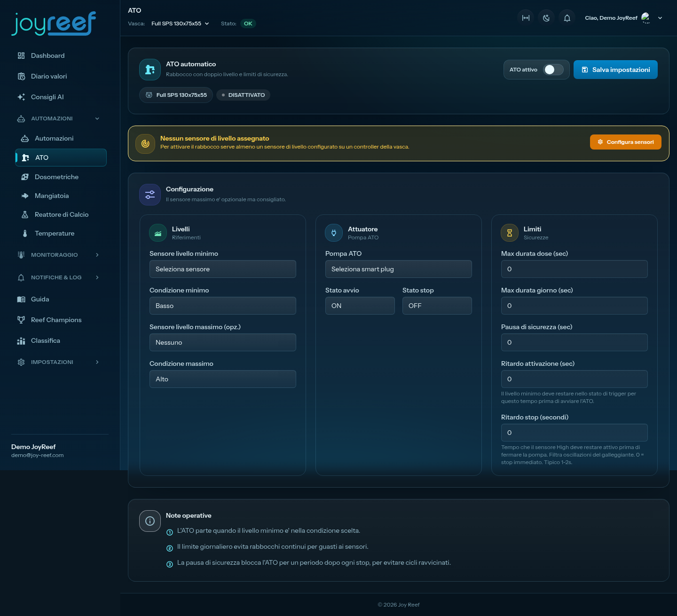Click the ATO automatico pump icon
Image resolution: width=677 pixels, height=616 pixels.
tap(150, 70)
